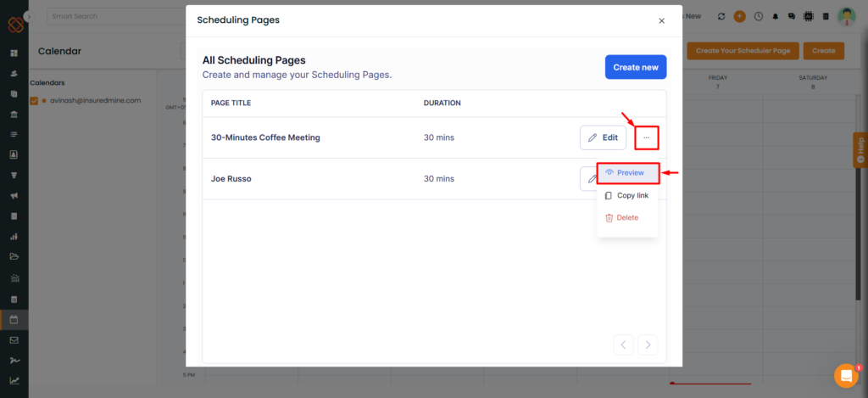This screenshot has width=868, height=398.
Task: Open the notebook icon in the top bar
Action: 826,17
